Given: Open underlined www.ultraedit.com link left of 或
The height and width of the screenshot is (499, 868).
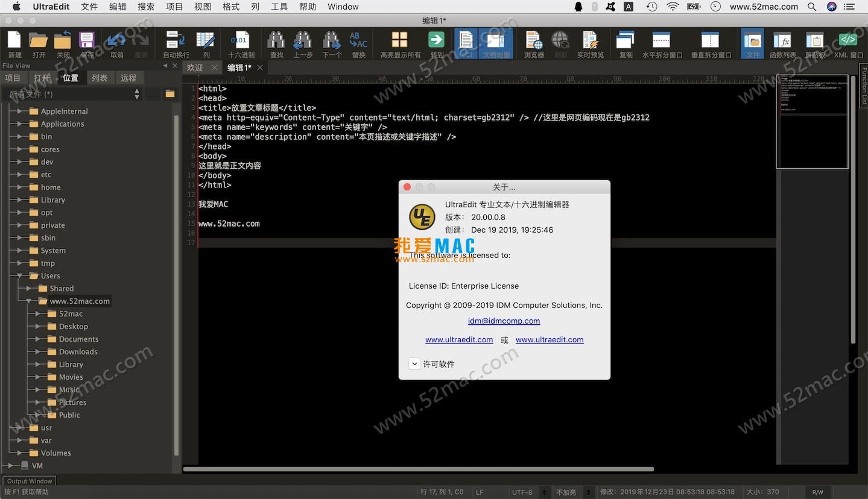Looking at the screenshot, I should 459,339.
